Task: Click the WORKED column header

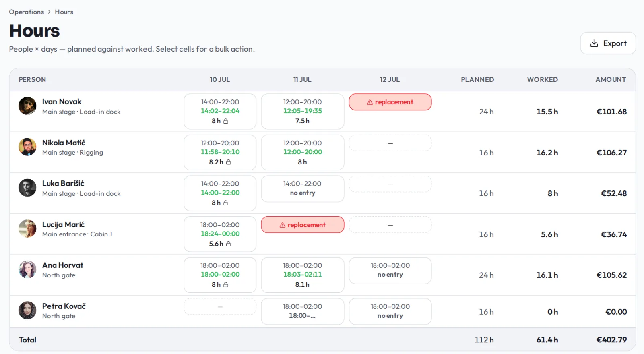Action: click(543, 79)
